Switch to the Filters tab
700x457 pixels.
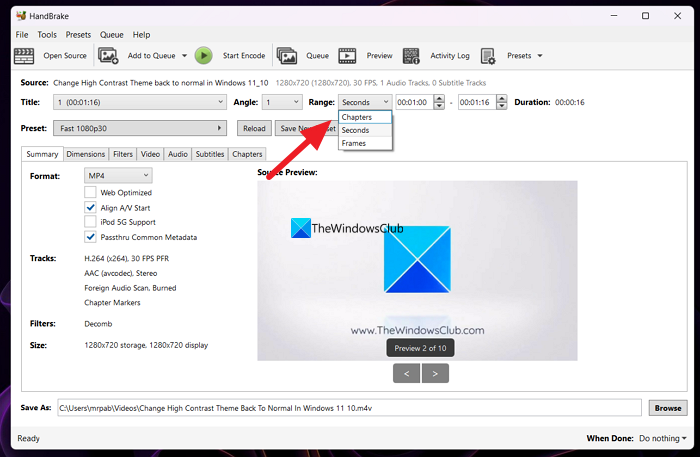[x=123, y=154]
